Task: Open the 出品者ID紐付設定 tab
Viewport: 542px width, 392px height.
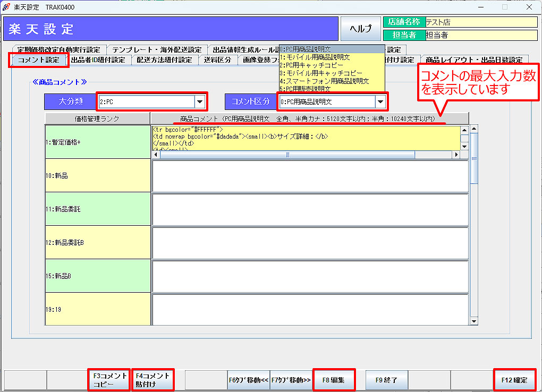Action: pyautogui.click(x=98, y=60)
